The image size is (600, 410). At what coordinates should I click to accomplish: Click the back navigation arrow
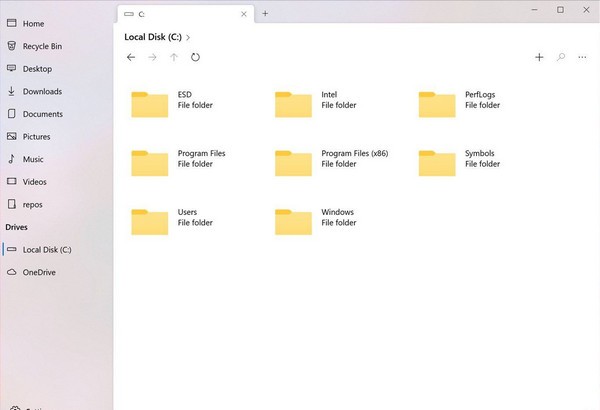point(131,57)
